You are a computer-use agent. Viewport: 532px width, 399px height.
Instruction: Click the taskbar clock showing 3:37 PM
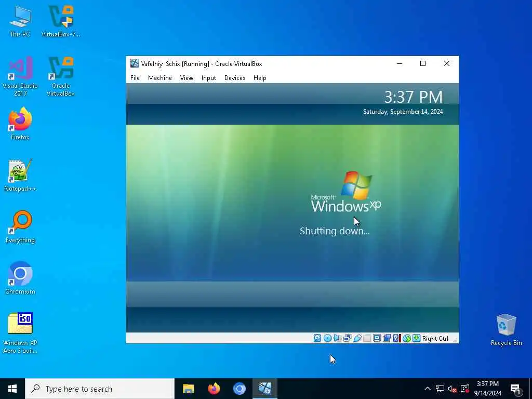pyautogui.click(x=487, y=389)
